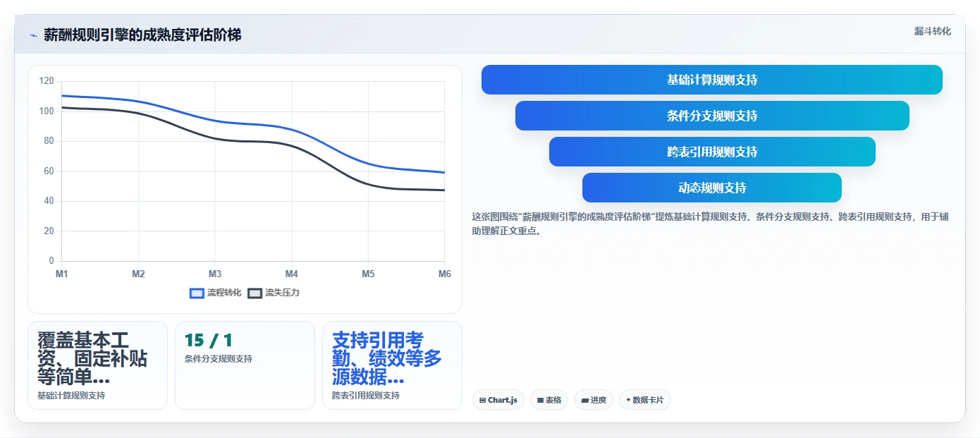
Task: Click the 条件分支规则支持 caption under 15 / 1
Action: click(219, 359)
